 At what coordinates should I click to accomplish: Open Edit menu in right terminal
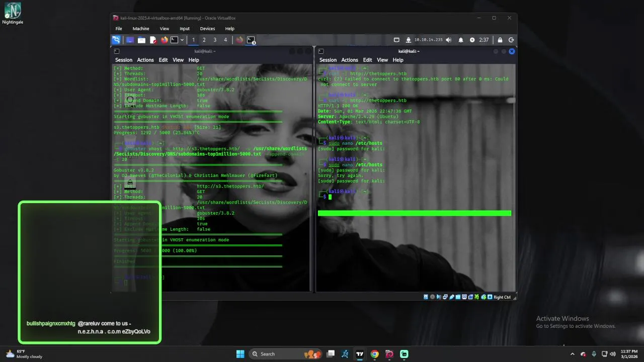(367, 60)
